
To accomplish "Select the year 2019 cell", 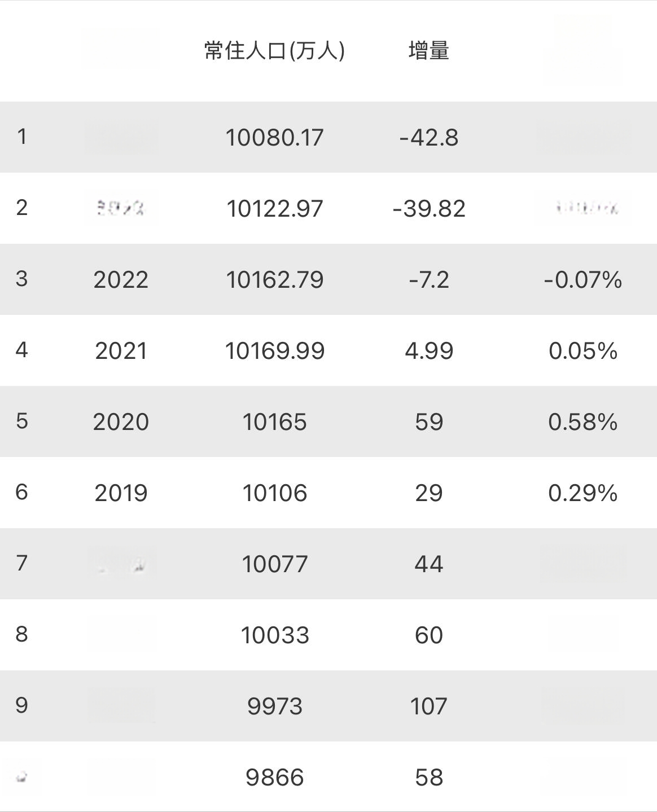I will point(121,493).
